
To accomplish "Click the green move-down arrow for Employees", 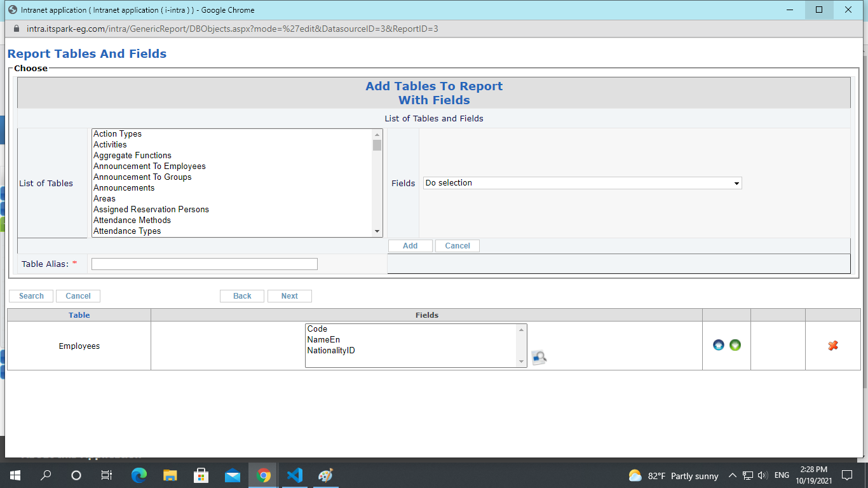I will pyautogui.click(x=735, y=345).
